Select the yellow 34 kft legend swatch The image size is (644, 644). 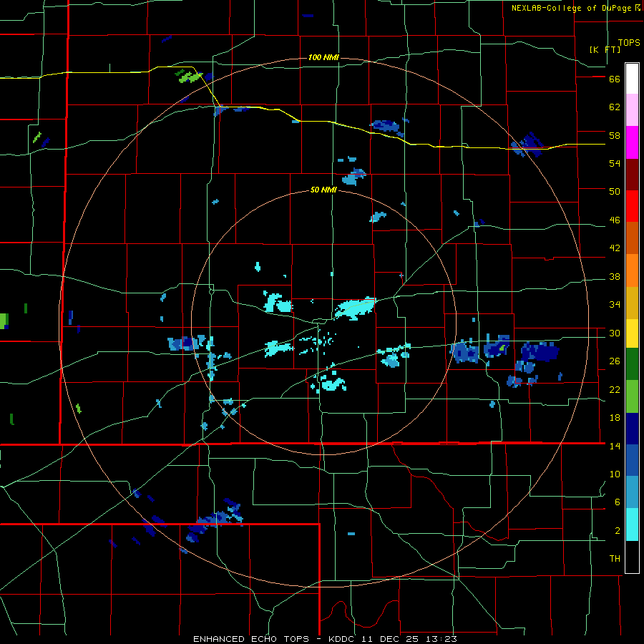632,333
